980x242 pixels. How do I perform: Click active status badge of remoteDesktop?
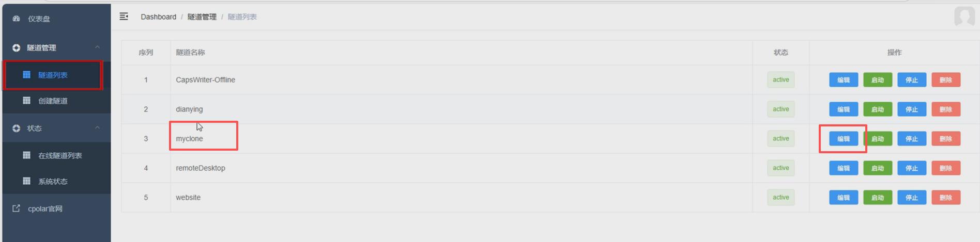781,168
